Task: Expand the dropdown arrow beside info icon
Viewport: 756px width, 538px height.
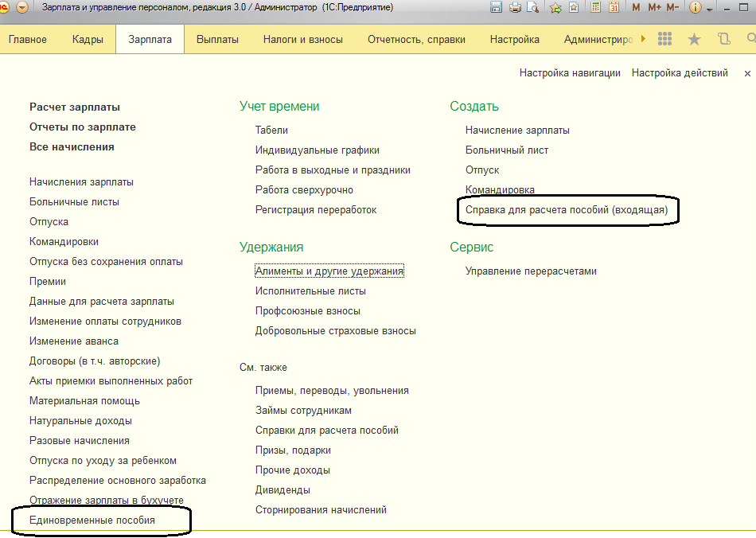Action: coord(709,8)
